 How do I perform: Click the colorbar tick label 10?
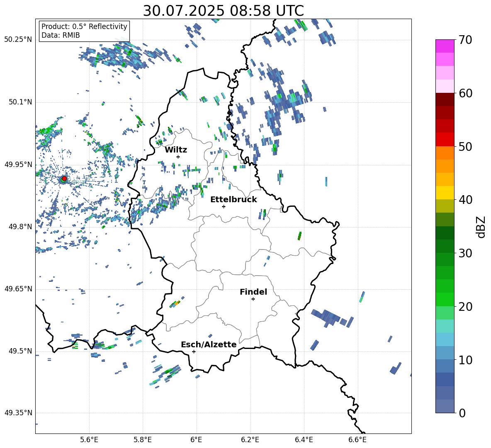465,360
